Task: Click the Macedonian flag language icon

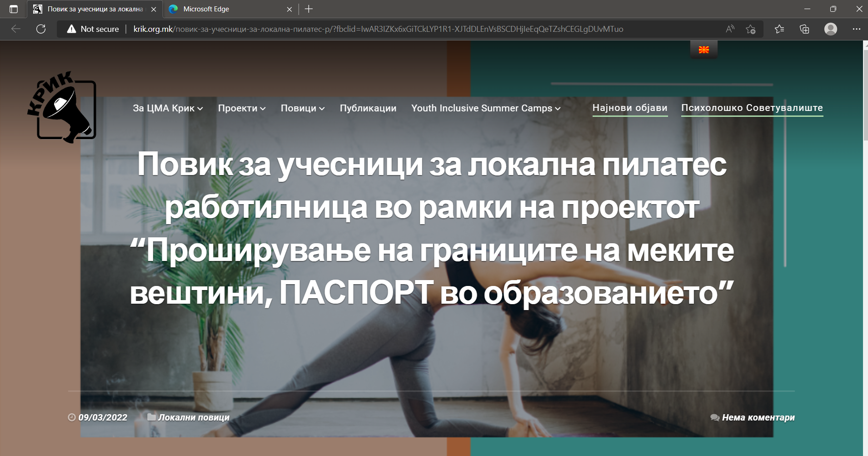Action: coord(704,50)
